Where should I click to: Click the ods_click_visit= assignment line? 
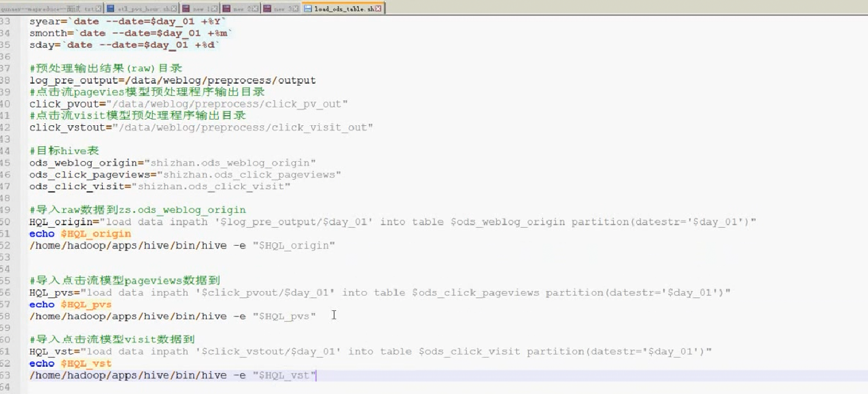[160, 186]
